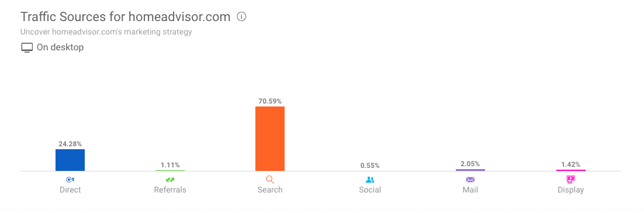Click the Search label below chart
The width and height of the screenshot is (644, 213).
coord(270,190)
